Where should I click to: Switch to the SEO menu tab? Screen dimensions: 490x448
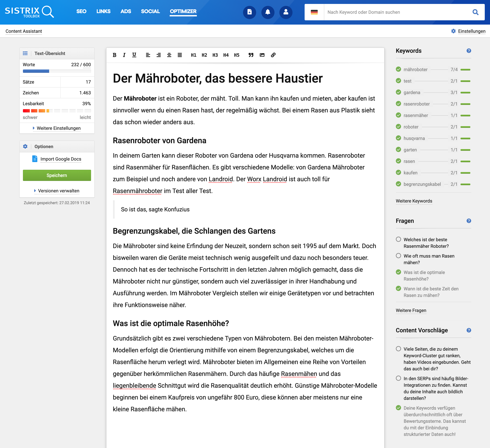click(x=81, y=11)
